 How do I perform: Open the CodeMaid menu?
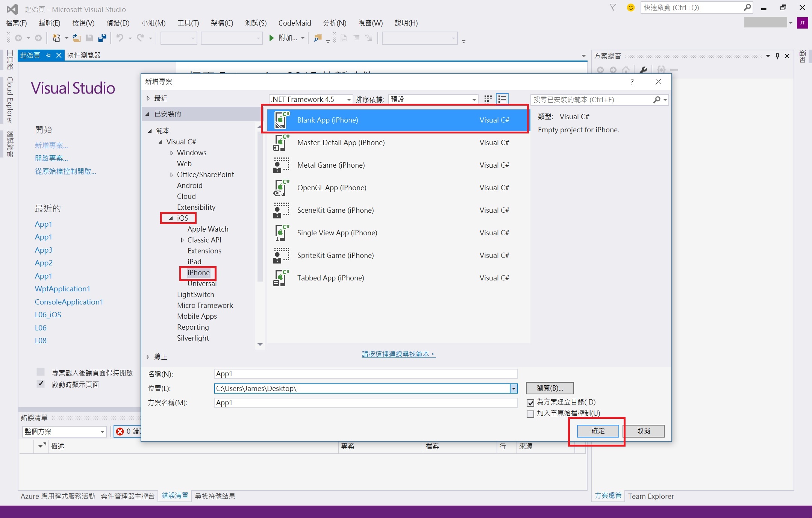click(295, 23)
